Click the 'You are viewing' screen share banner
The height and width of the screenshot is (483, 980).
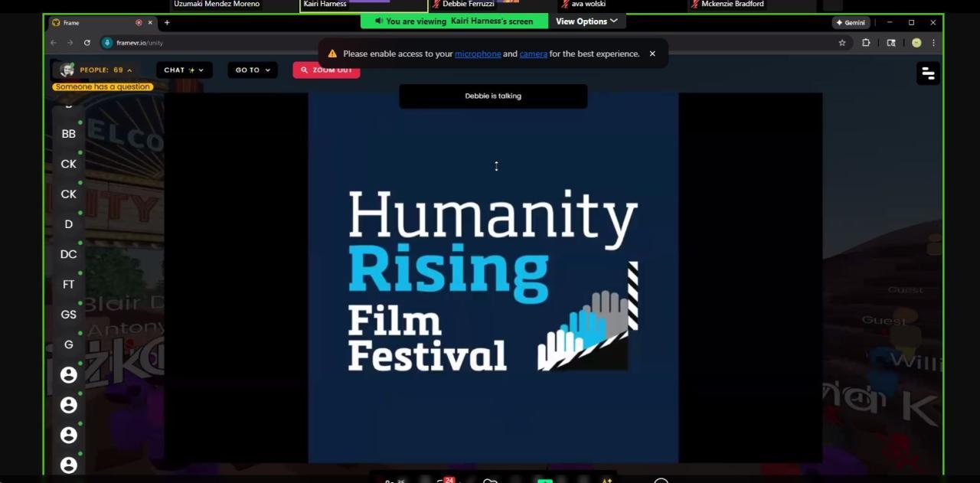(454, 21)
